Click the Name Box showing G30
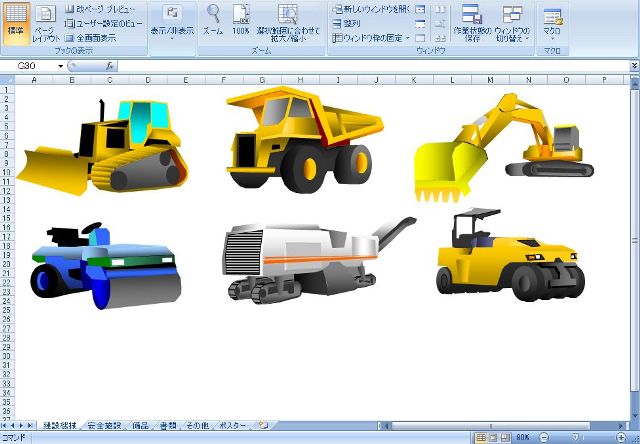 pyautogui.click(x=29, y=66)
